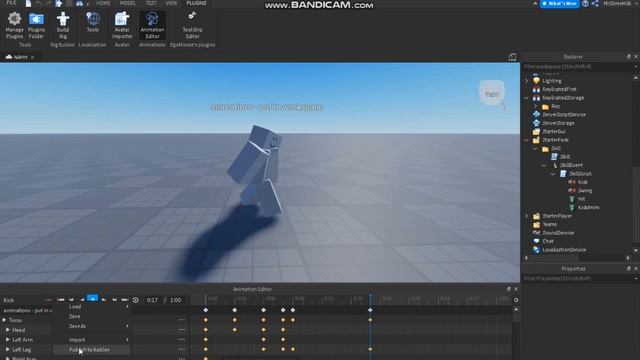Viewport: 640px width, 360px height.
Task: Expand the Left Leg track
Action: [x=8, y=349]
